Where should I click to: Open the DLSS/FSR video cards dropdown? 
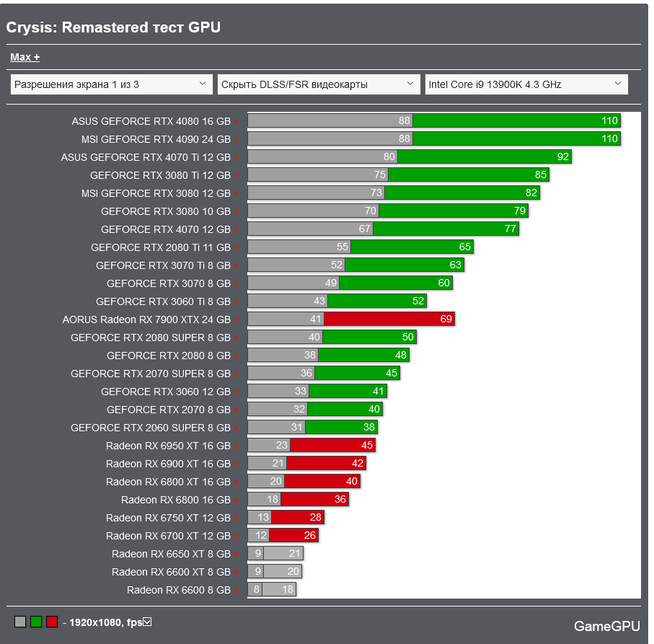tap(319, 84)
